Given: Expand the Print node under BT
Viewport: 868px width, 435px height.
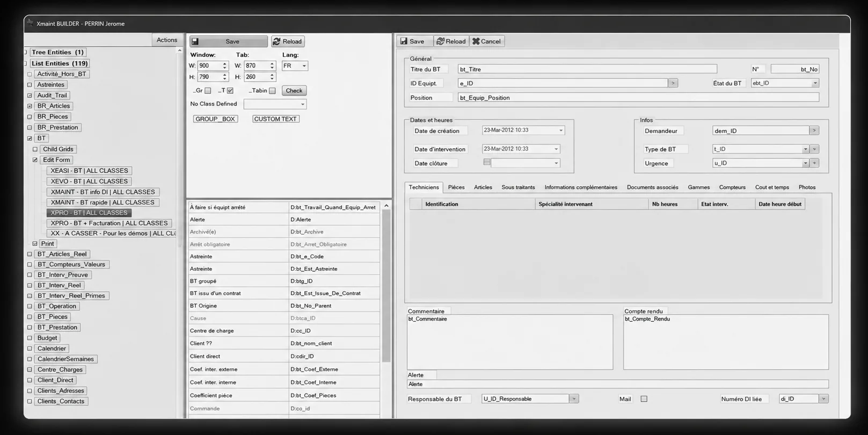Looking at the screenshot, I should [x=35, y=244].
